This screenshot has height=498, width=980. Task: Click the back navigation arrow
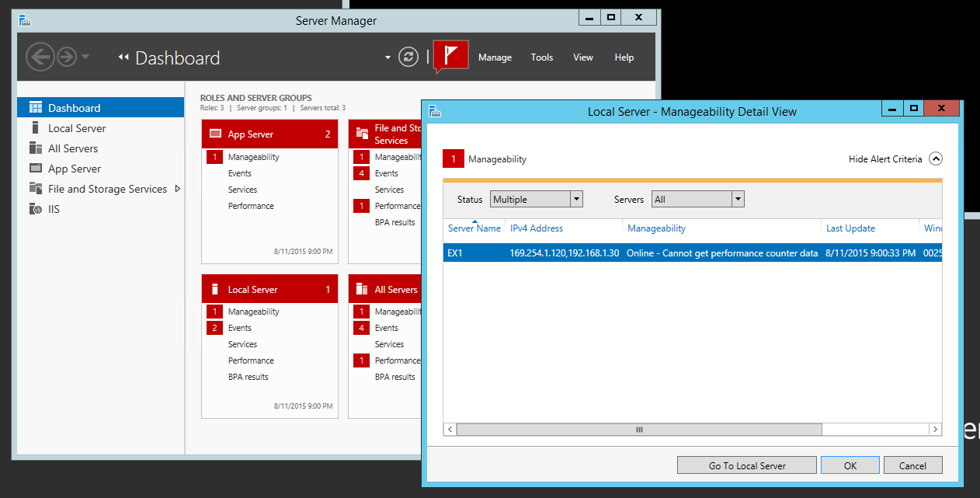click(40, 56)
